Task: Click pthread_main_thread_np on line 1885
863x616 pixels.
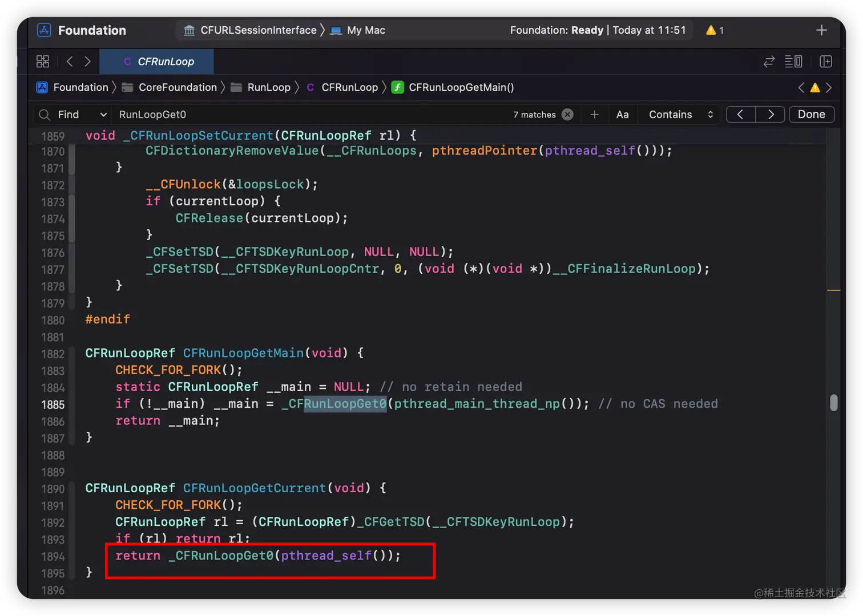Action: (x=477, y=404)
